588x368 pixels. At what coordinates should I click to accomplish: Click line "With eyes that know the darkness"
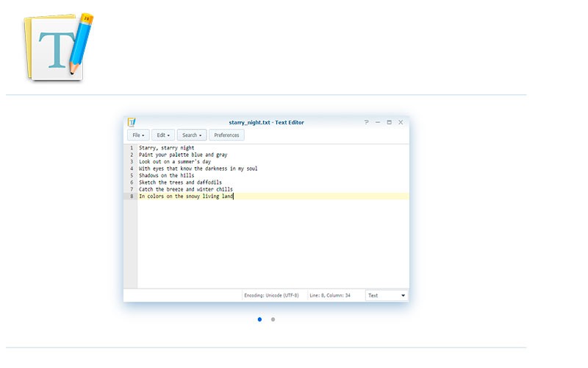pos(198,169)
